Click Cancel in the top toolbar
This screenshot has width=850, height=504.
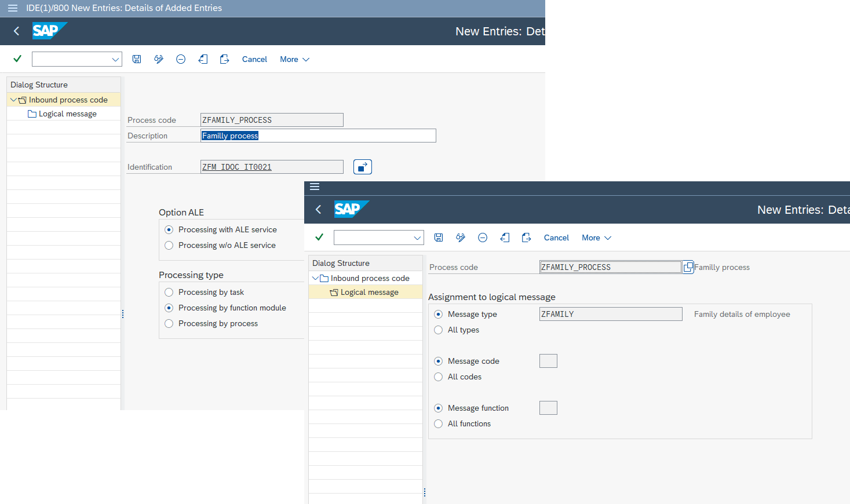point(254,59)
